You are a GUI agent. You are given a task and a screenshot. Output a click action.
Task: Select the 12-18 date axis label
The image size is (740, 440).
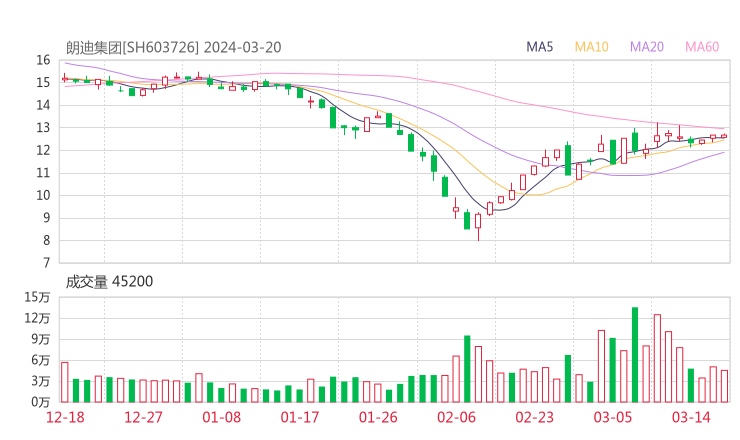coord(65,417)
